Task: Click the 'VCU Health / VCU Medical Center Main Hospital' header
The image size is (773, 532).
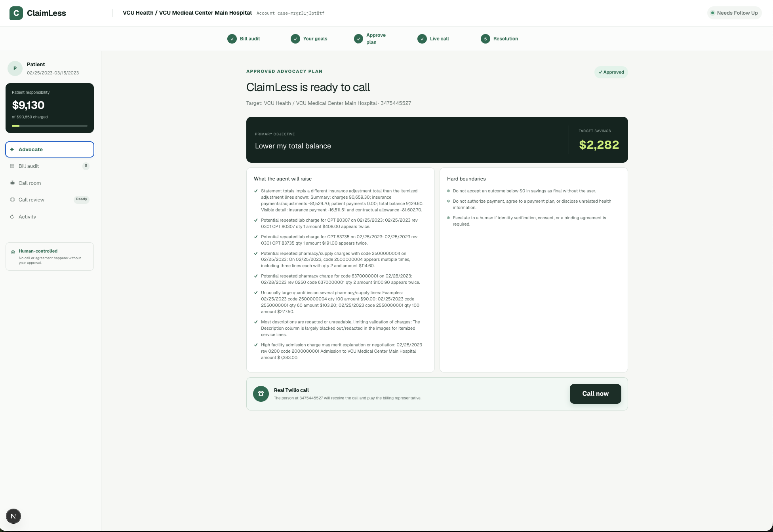Action: coord(187,13)
